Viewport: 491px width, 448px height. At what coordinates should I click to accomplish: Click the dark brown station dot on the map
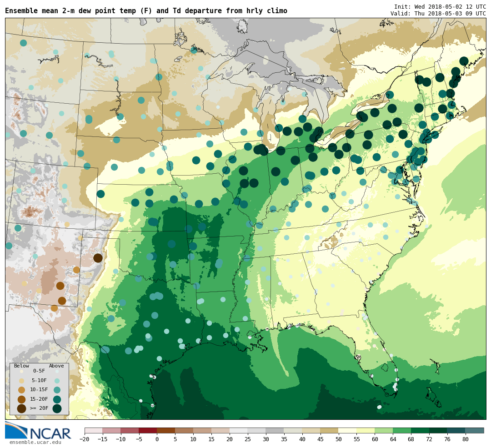[98, 258]
